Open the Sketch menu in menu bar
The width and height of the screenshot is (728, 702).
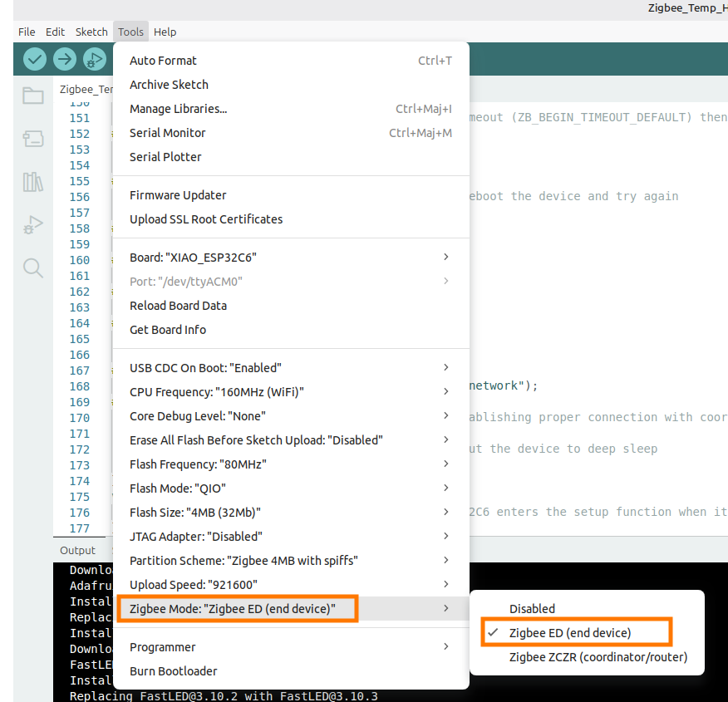tap(91, 32)
